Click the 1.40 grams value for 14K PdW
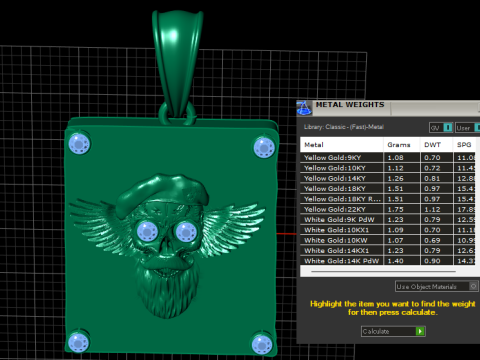 tap(395, 261)
